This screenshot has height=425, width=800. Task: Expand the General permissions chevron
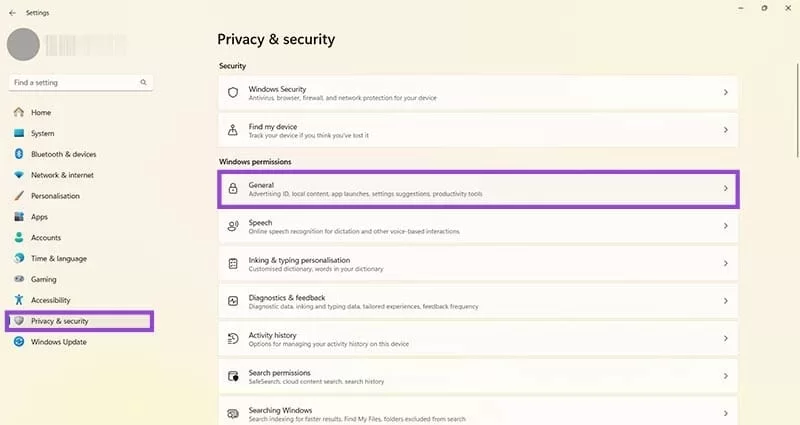[x=726, y=188]
